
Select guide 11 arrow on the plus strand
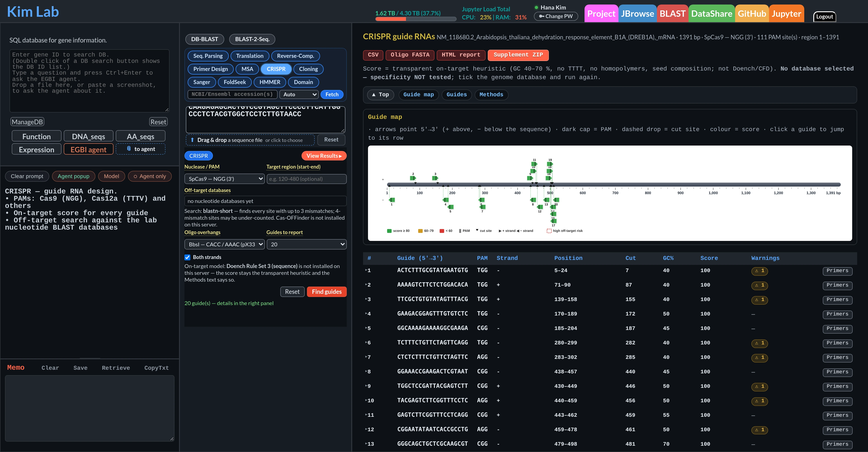click(x=534, y=164)
